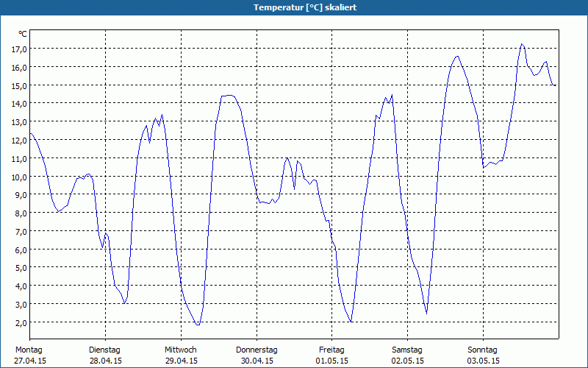
Task: Select the Sonntag day label
Action: coord(482,350)
